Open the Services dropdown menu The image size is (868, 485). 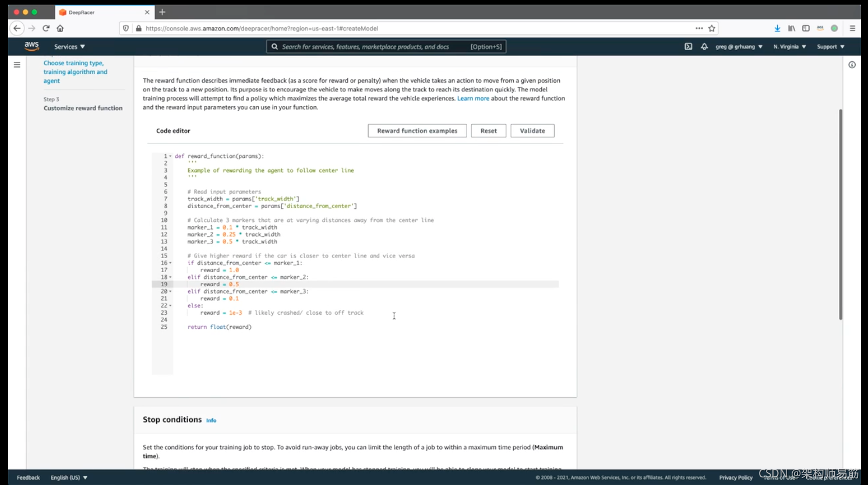pos(69,47)
